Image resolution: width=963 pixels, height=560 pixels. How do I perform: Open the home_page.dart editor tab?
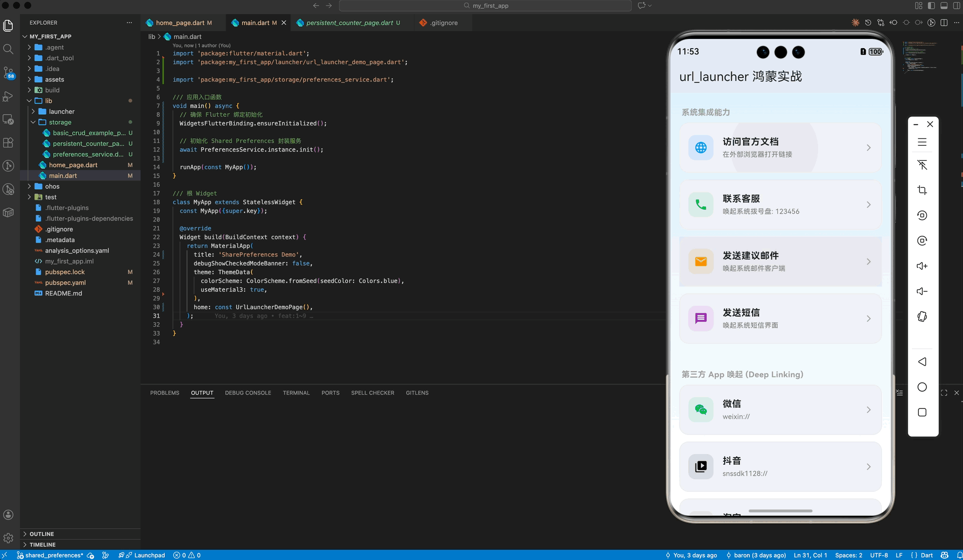(x=180, y=23)
